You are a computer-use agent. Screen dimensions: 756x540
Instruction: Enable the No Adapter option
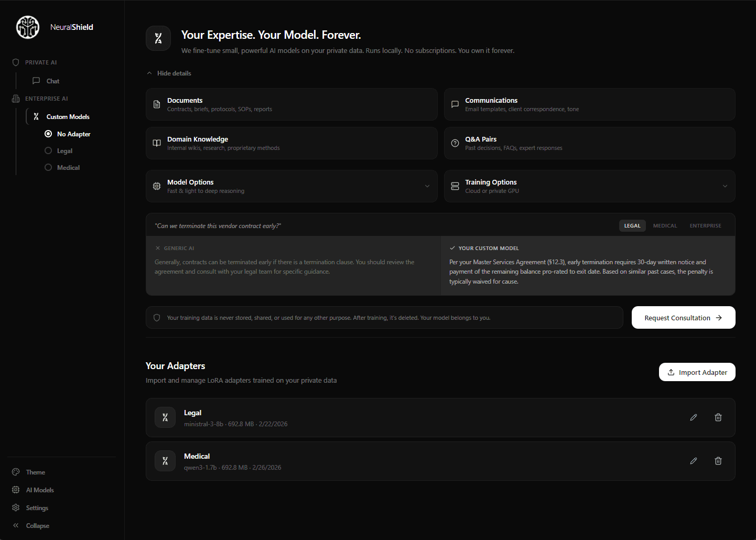pos(48,134)
